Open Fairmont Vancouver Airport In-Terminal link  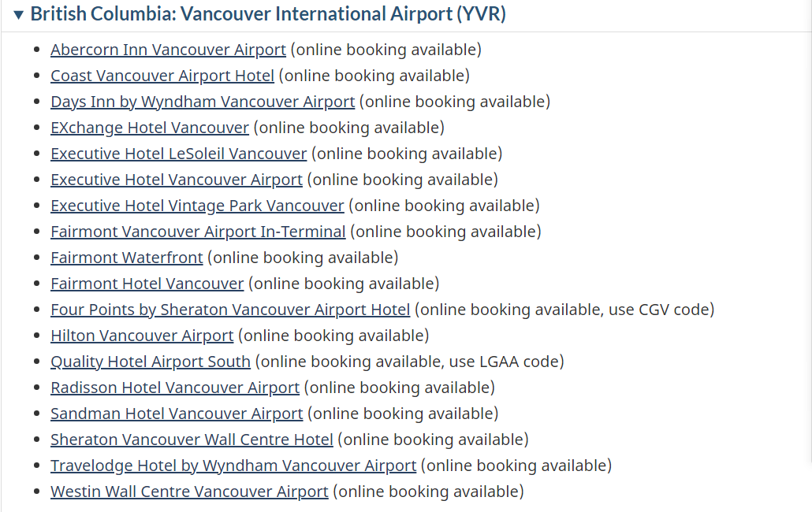pyautogui.click(x=198, y=231)
